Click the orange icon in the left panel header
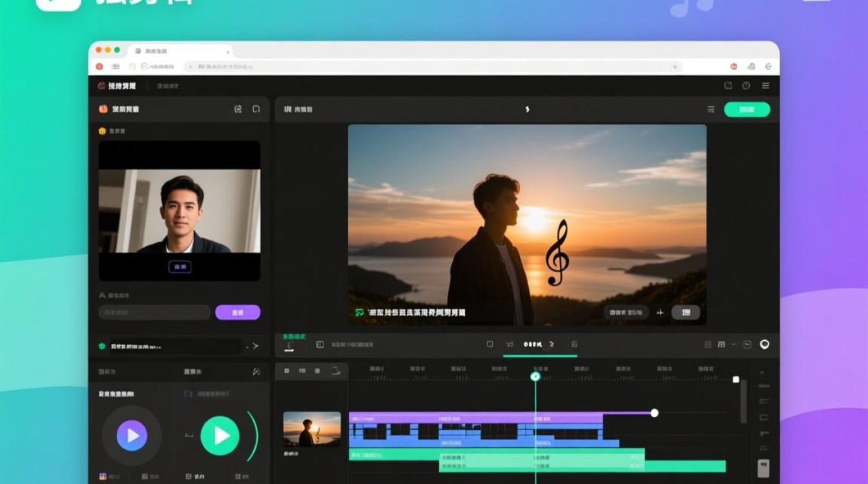868x484 pixels. coord(103,109)
